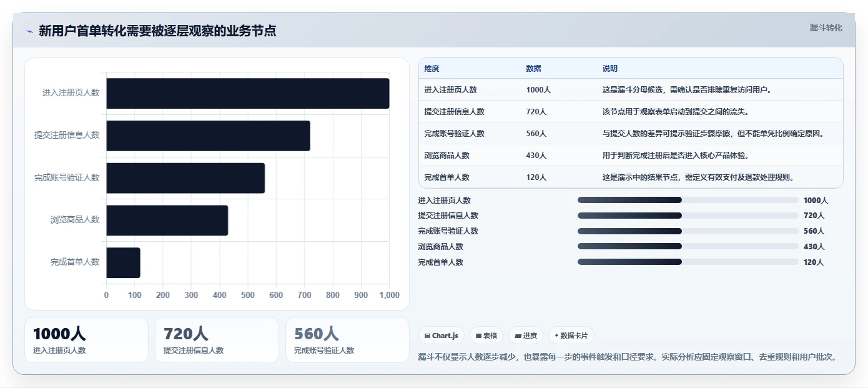Click table cell 430人 in 数据 column
This screenshot has width=868, height=388.
(536, 156)
